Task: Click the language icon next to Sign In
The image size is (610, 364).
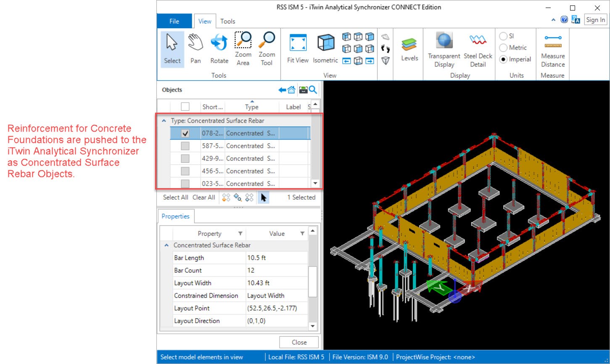Action: pos(576,20)
